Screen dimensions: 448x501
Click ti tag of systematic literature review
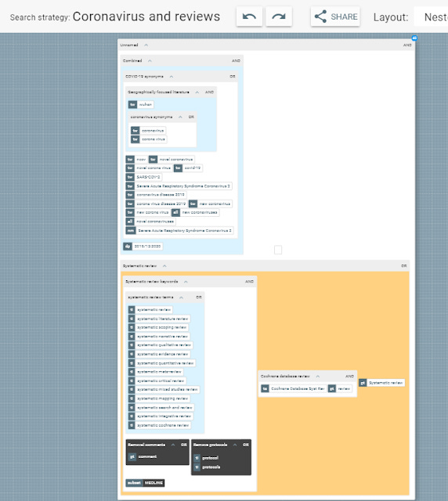(132, 319)
